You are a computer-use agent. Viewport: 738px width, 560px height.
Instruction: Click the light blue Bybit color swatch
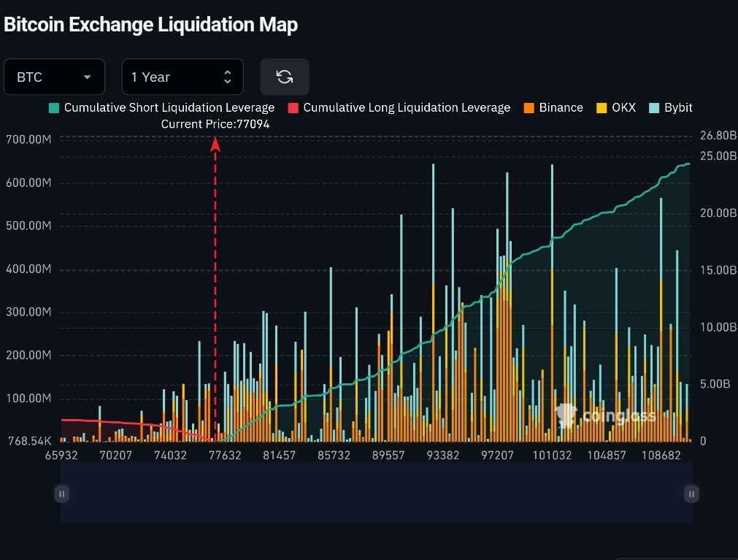(x=654, y=108)
